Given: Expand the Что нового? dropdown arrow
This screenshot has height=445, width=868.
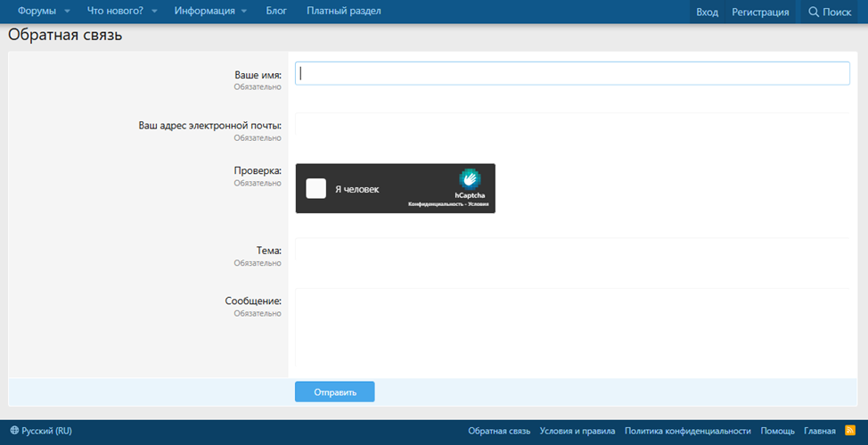Looking at the screenshot, I should (154, 12).
